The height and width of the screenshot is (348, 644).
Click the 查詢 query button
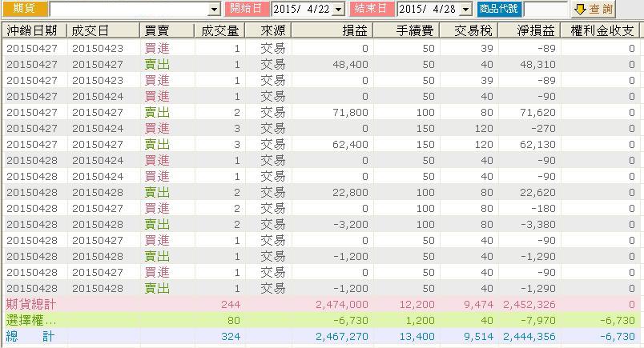click(593, 9)
